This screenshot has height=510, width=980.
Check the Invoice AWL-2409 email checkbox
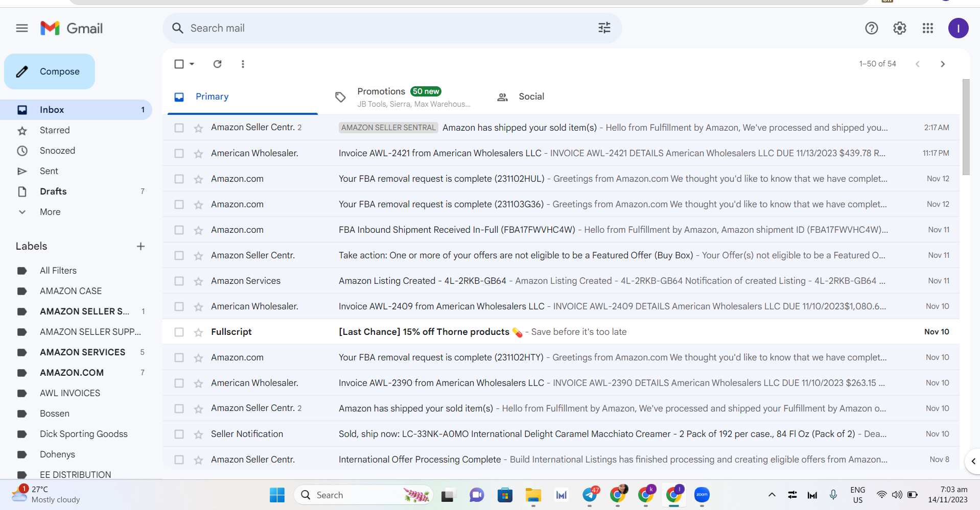tap(179, 306)
